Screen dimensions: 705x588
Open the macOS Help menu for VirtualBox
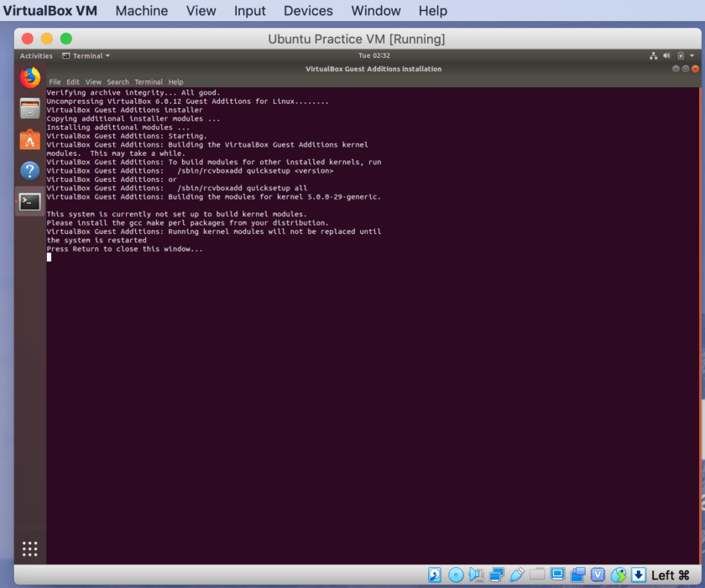pyautogui.click(x=433, y=11)
